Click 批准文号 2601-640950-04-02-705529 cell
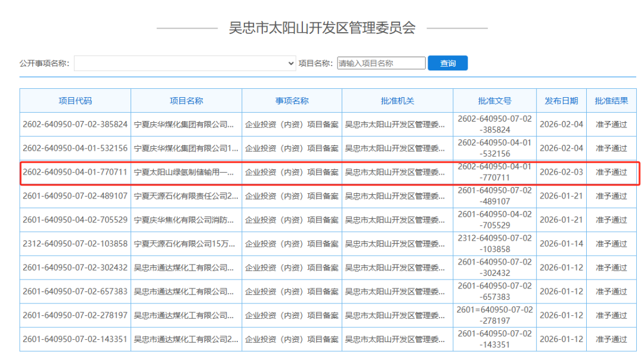Screen dimensions: 644x357 tap(494, 219)
